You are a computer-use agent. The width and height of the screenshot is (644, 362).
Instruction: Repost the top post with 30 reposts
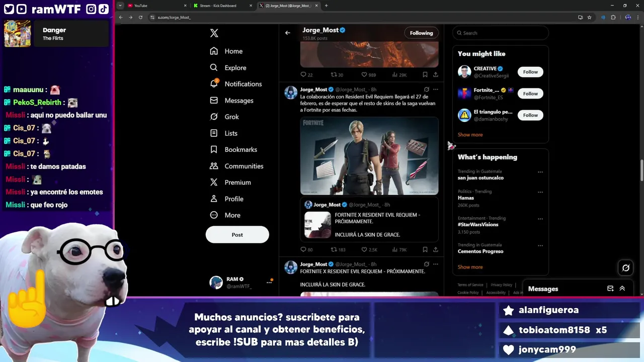tap(337, 75)
